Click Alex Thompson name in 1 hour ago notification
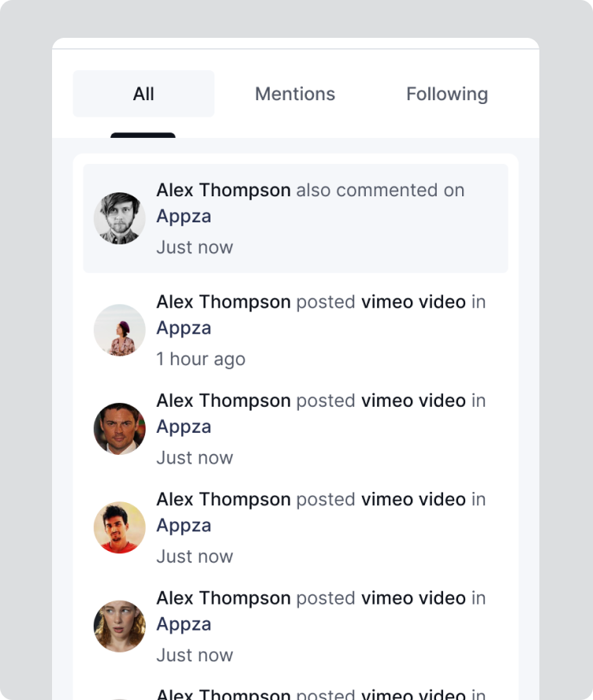Screen dimensions: 593x700 (223, 302)
